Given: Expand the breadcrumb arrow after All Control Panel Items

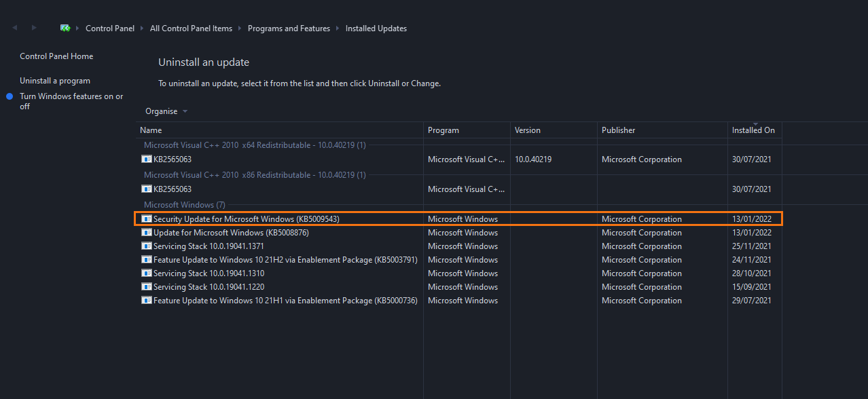Looking at the screenshot, I should pyautogui.click(x=240, y=28).
